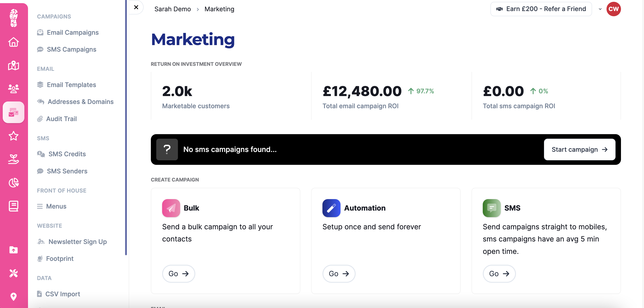Screen dimensions: 644x308
Task: Expand the dropdown arrow beside profile avatar
Action: pyautogui.click(x=600, y=9)
